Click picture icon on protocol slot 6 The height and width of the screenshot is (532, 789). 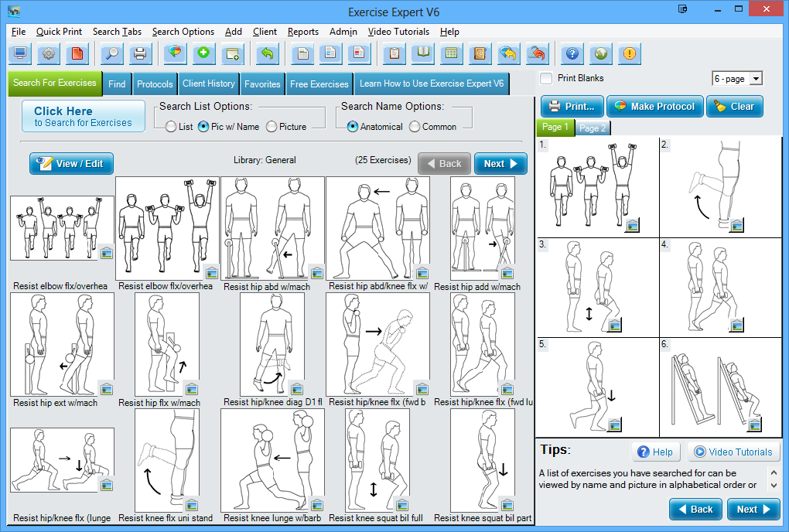pyautogui.click(x=754, y=425)
